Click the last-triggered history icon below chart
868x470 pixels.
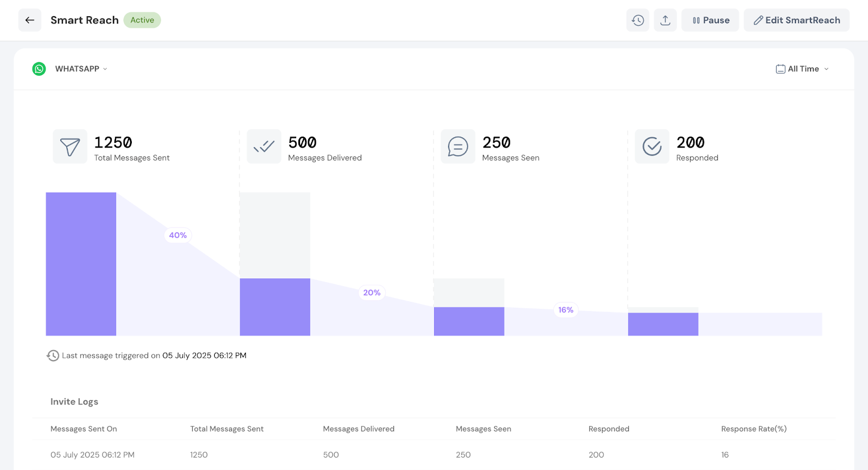point(53,355)
